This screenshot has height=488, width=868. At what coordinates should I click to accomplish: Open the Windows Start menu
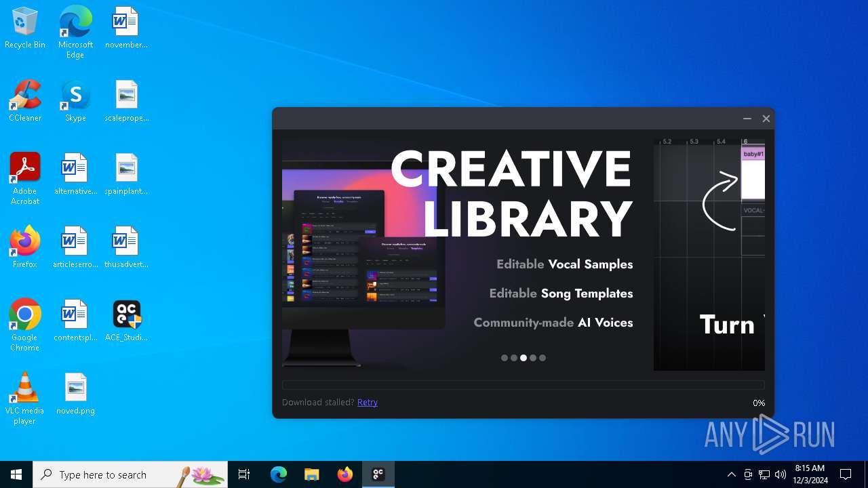16,474
